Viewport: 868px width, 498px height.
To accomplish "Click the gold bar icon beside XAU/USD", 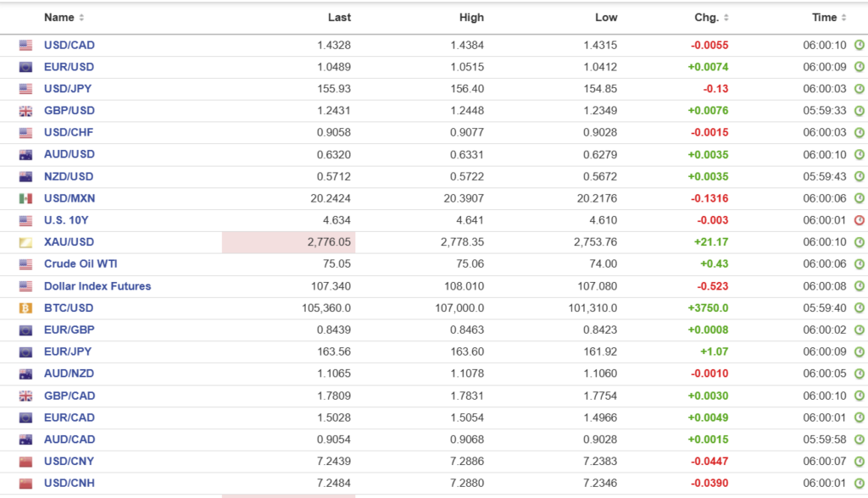I will pyautogui.click(x=25, y=242).
